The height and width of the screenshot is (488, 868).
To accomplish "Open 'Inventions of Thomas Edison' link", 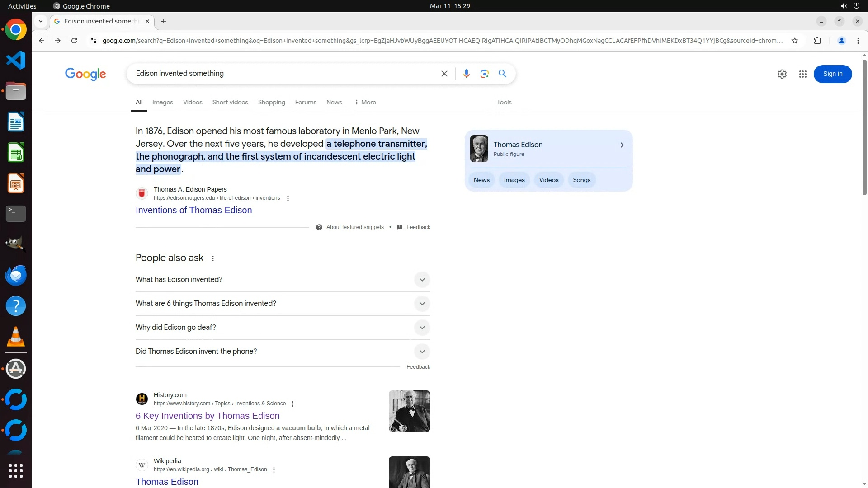I will (193, 210).
